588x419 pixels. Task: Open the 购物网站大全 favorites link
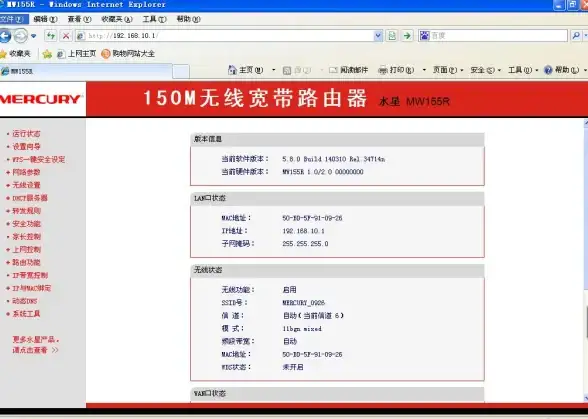[128, 54]
